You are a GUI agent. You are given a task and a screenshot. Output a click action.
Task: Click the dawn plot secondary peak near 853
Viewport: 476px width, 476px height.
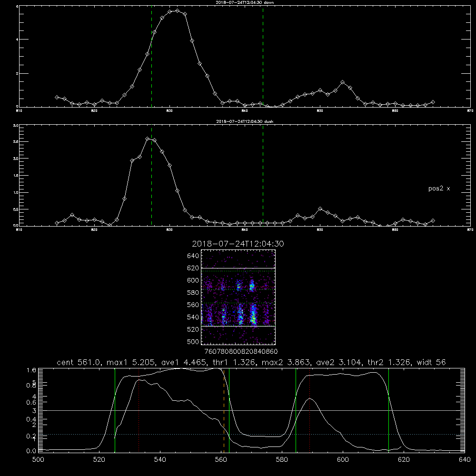click(342, 82)
